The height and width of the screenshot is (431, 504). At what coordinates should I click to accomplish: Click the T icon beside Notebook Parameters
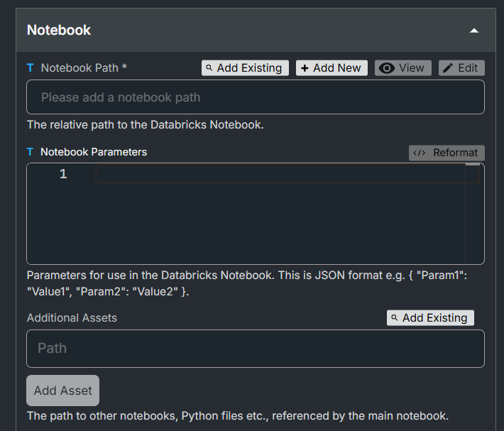30,152
